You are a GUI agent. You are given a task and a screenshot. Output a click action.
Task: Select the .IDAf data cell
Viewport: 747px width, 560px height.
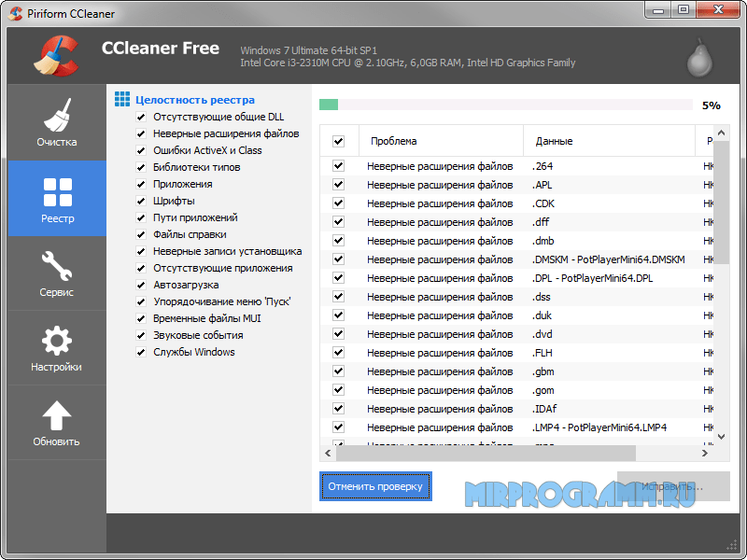coord(544,409)
